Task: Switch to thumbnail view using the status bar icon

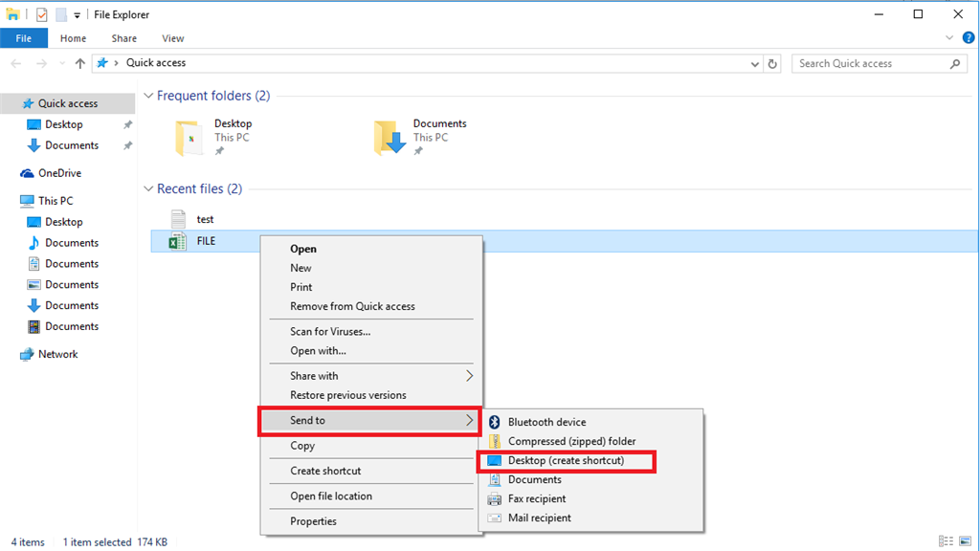Action: [x=965, y=541]
